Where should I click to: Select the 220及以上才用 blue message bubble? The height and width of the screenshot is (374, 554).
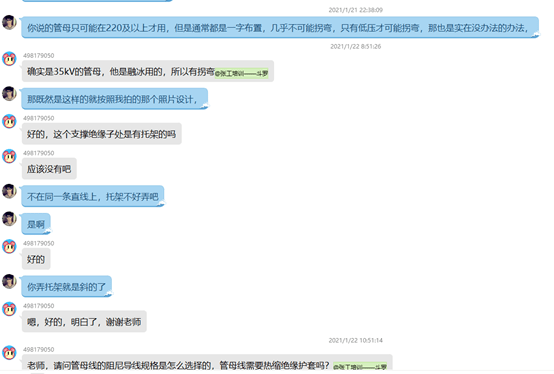coord(280,28)
